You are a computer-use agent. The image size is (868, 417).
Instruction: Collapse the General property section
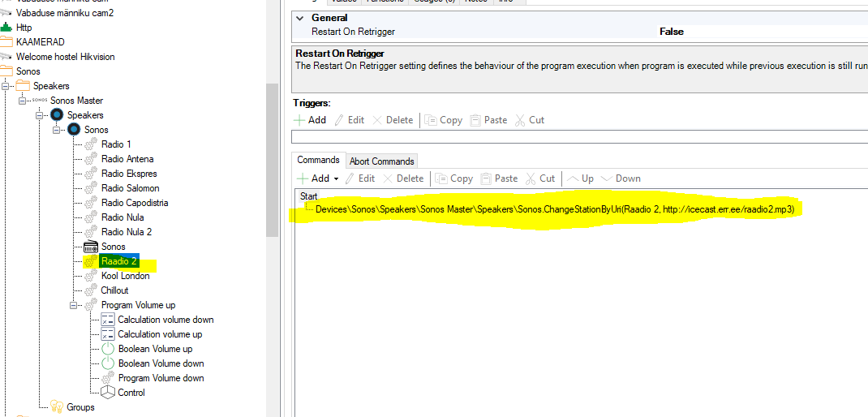300,18
